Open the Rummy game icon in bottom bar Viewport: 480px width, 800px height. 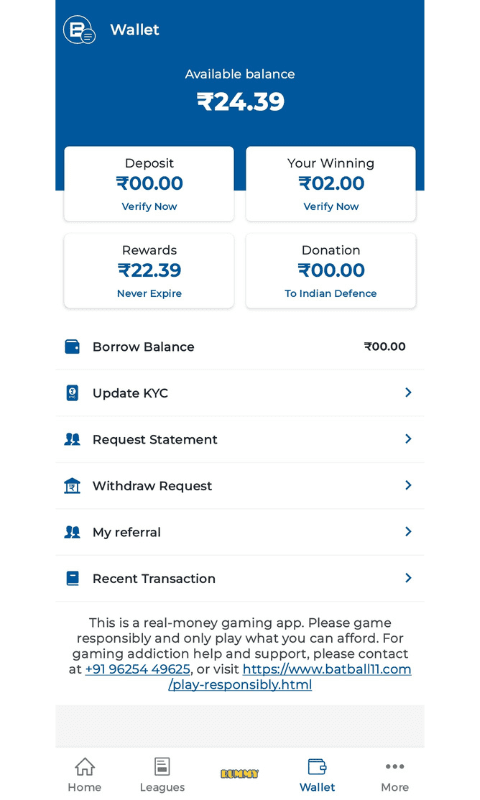(240, 774)
